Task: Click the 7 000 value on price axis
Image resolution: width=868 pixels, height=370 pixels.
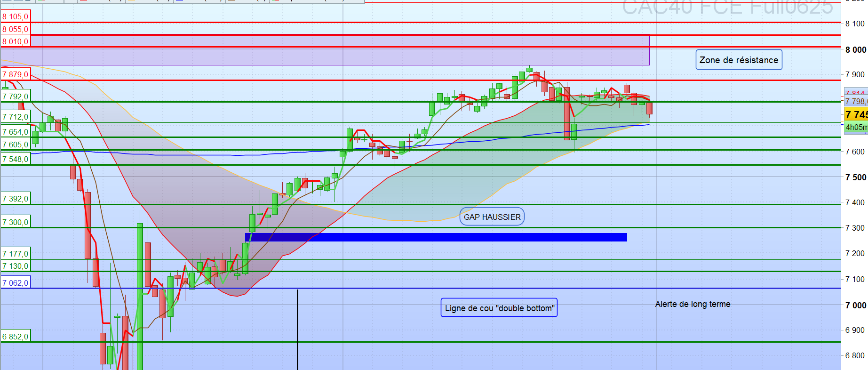Action: pyautogui.click(x=855, y=305)
